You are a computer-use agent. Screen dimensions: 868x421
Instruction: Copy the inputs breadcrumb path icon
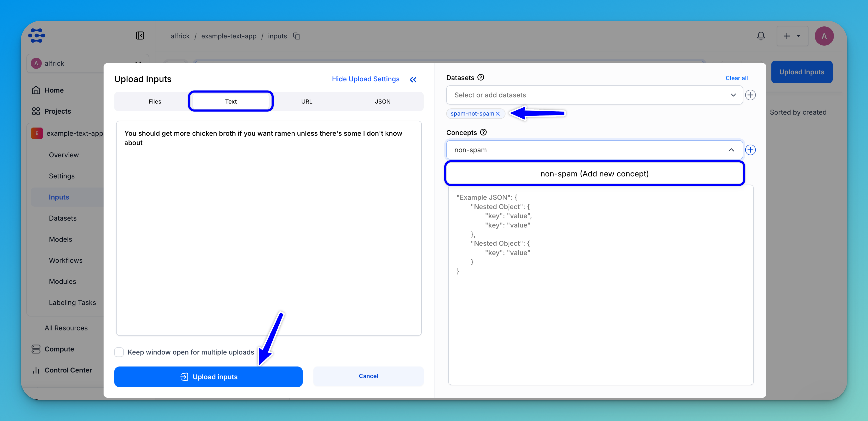click(297, 36)
